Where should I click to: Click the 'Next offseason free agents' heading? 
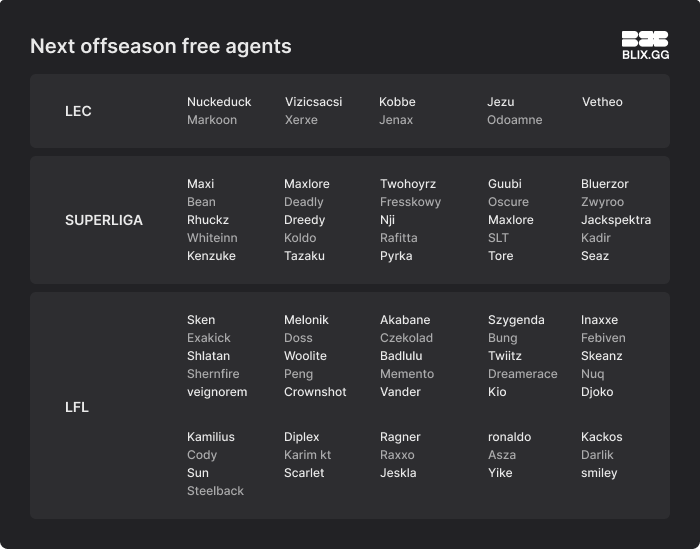[x=161, y=46]
